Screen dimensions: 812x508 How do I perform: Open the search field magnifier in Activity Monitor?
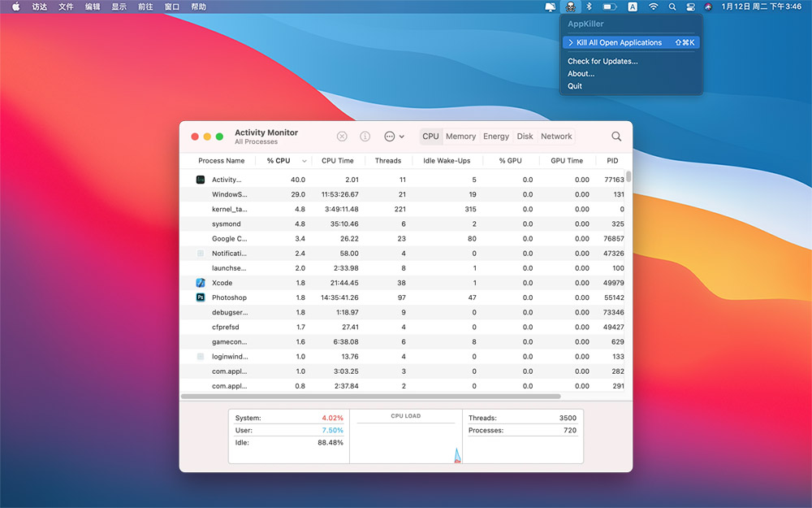[616, 137]
